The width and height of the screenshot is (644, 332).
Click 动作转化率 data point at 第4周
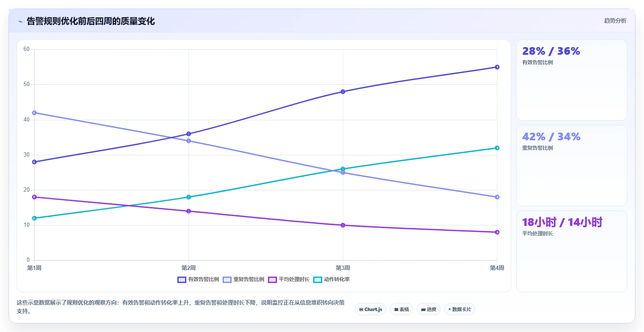[x=497, y=148]
